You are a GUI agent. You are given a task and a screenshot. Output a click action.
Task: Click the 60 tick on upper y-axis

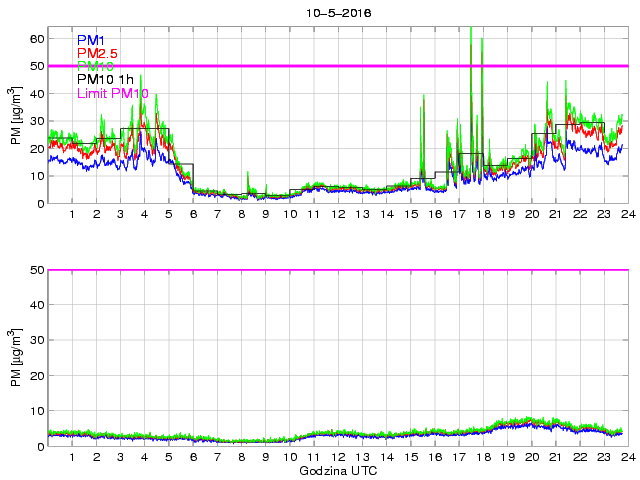(x=38, y=38)
